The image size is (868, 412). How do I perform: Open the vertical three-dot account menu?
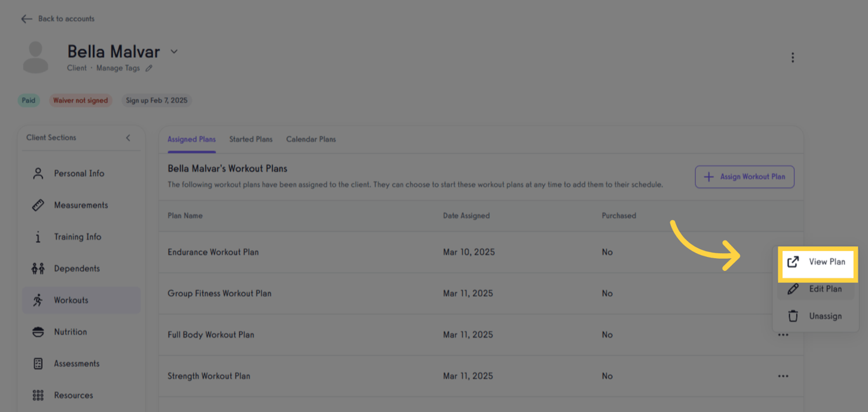point(792,58)
